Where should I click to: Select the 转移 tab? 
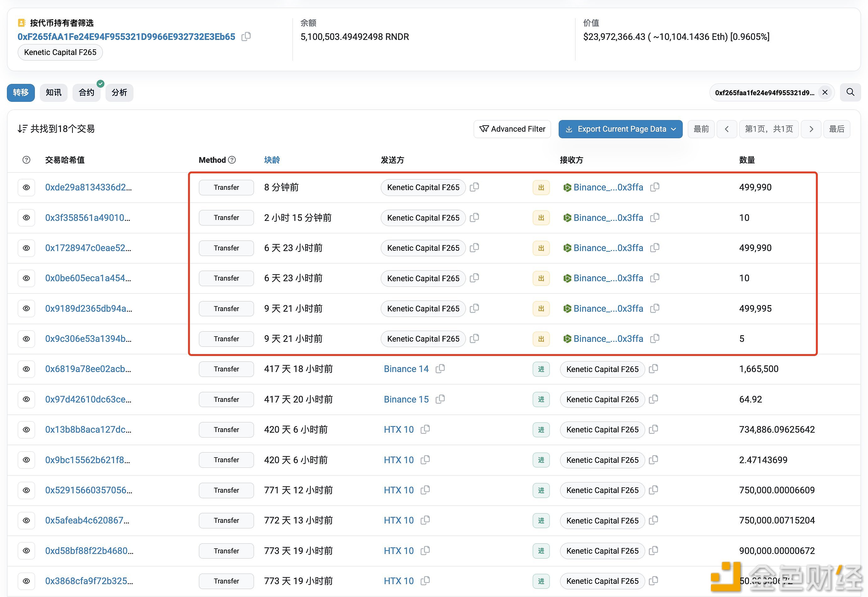coord(20,92)
